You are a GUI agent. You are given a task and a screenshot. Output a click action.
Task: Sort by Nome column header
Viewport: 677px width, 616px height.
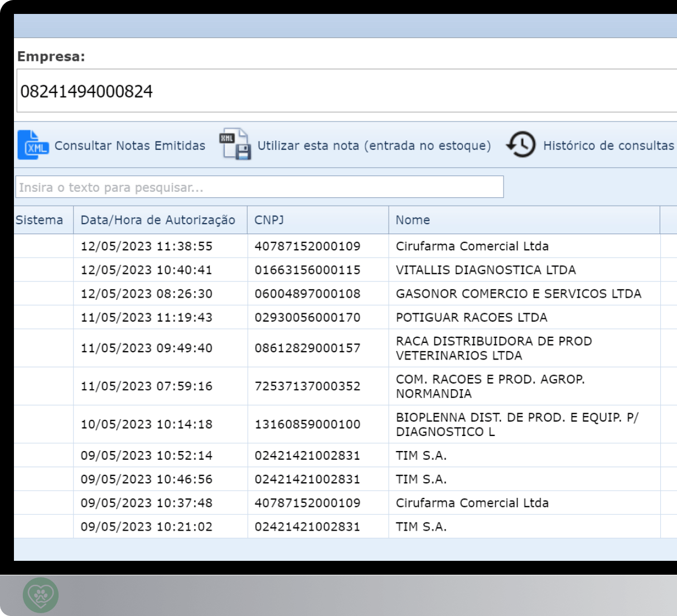point(413,220)
